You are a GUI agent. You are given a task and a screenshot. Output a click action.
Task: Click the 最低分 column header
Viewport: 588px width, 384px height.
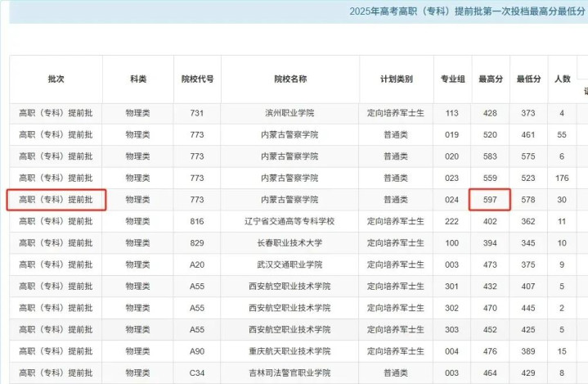point(529,79)
